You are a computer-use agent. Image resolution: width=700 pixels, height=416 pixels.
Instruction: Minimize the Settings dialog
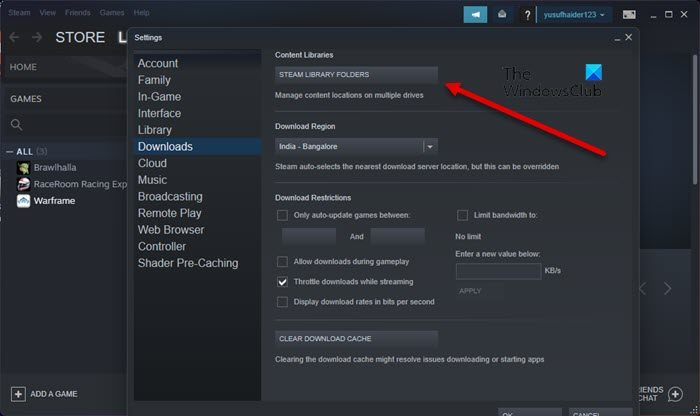coord(617,38)
